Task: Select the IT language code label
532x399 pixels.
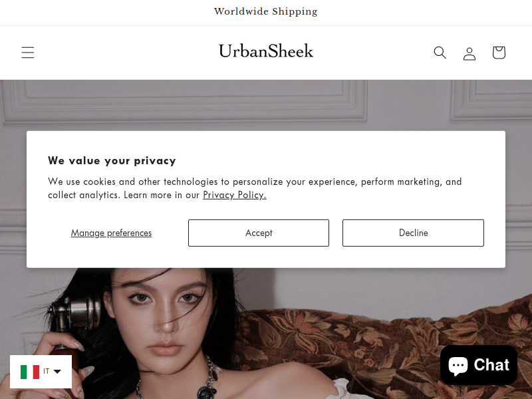Action: tap(47, 371)
